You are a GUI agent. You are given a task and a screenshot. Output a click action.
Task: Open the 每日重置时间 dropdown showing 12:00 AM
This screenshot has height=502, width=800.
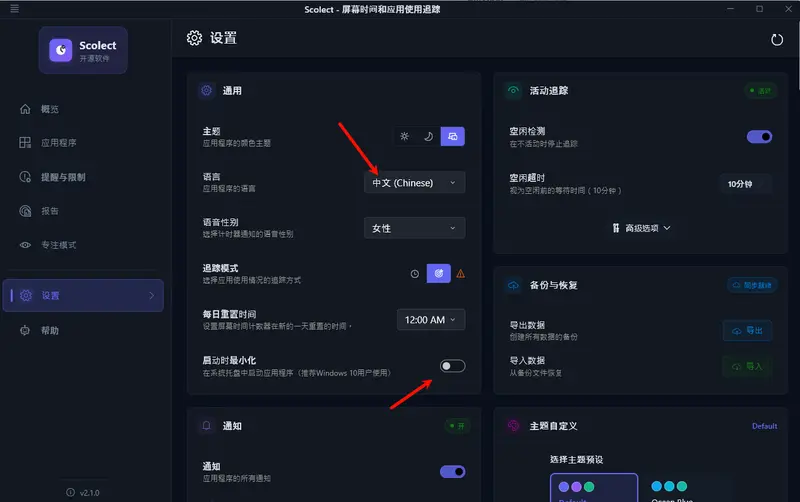click(431, 320)
